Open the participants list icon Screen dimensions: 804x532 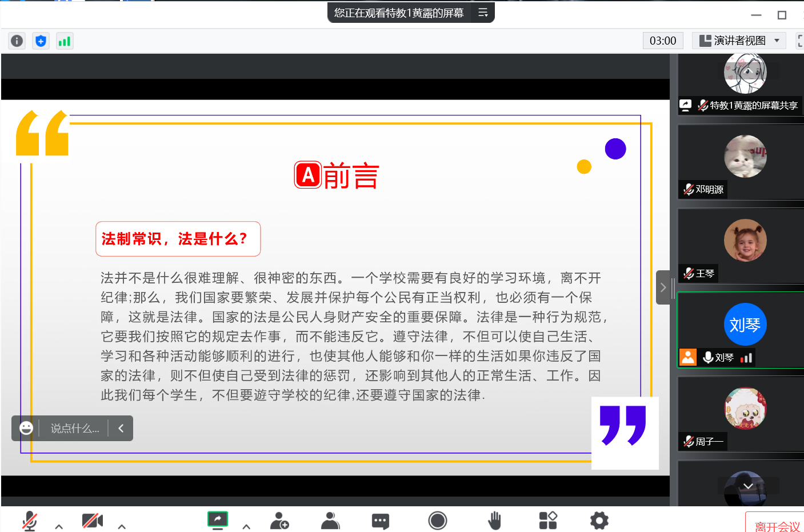coord(330,521)
